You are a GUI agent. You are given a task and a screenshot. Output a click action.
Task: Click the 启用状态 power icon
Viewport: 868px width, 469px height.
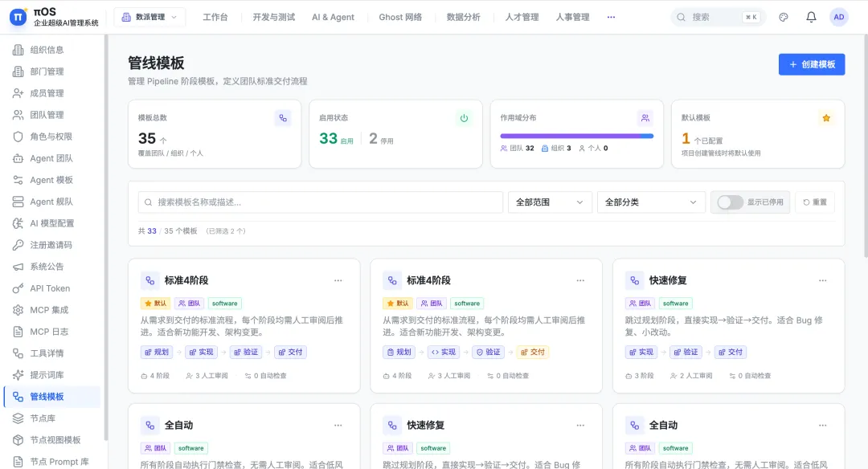[464, 118]
